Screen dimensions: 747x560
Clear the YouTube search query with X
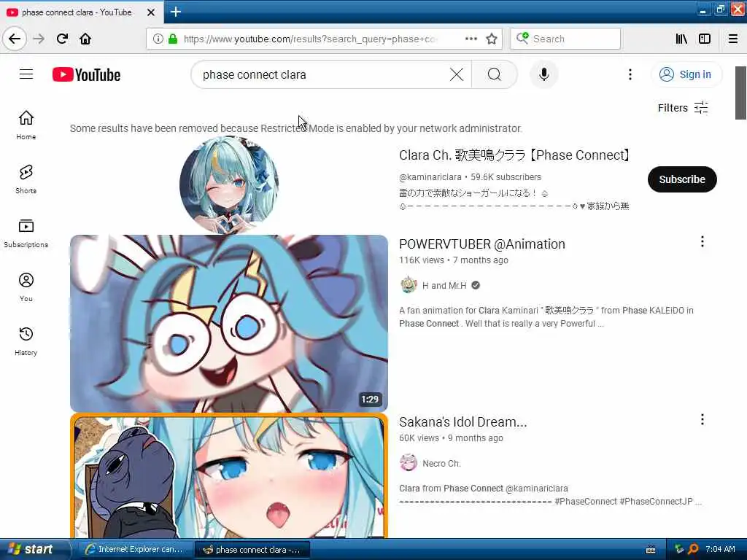click(x=457, y=74)
